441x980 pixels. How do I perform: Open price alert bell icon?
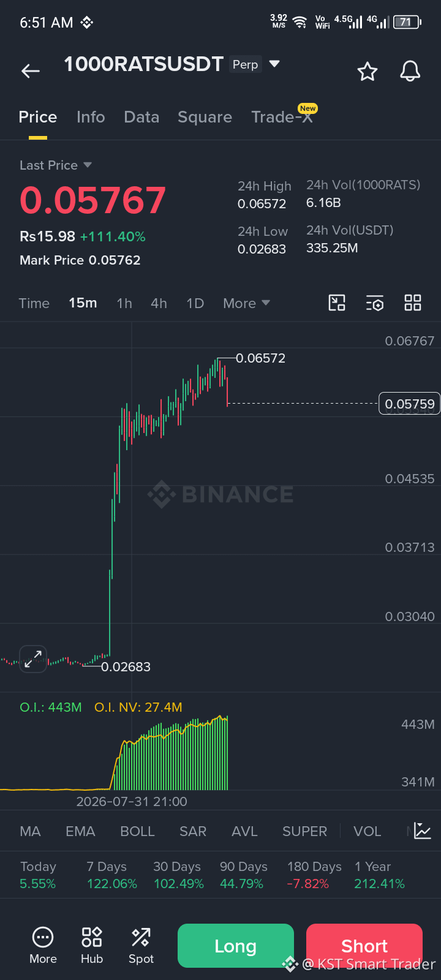(410, 72)
